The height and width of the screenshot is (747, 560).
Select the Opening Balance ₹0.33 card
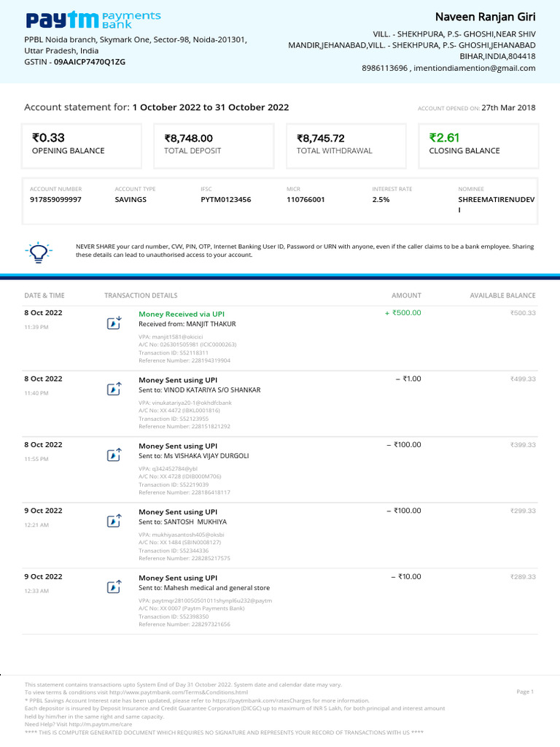(82, 146)
